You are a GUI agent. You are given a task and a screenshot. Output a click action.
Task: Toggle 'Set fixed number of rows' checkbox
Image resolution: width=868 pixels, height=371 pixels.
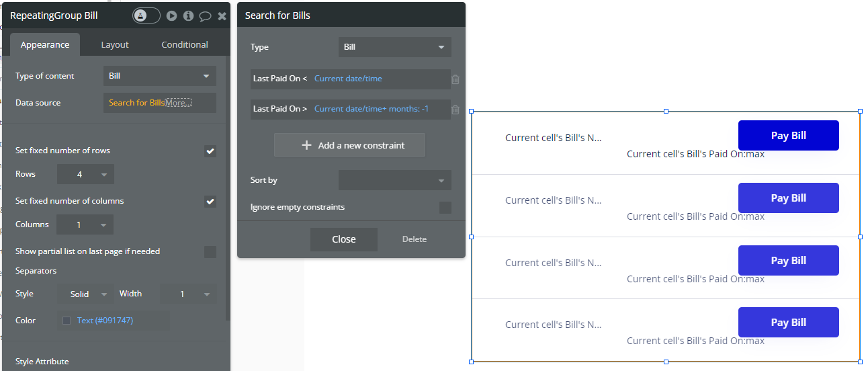click(x=210, y=151)
